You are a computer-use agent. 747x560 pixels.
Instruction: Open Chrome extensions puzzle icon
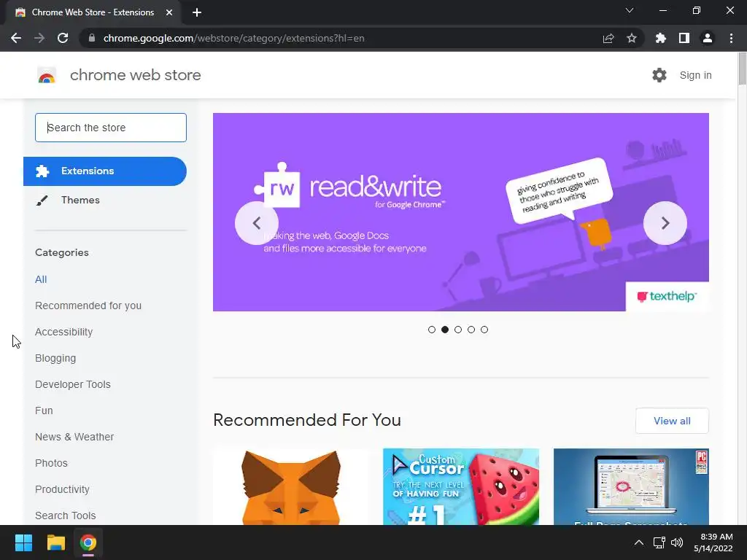click(660, 38)
